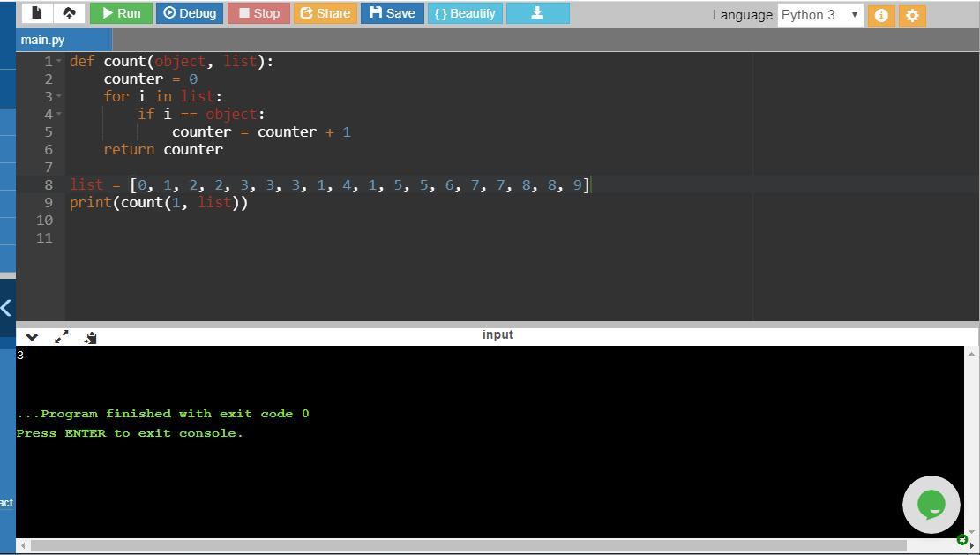
Task: Open the green chat bubble widget
Action: pyautogui.click(x=931, y=505)
